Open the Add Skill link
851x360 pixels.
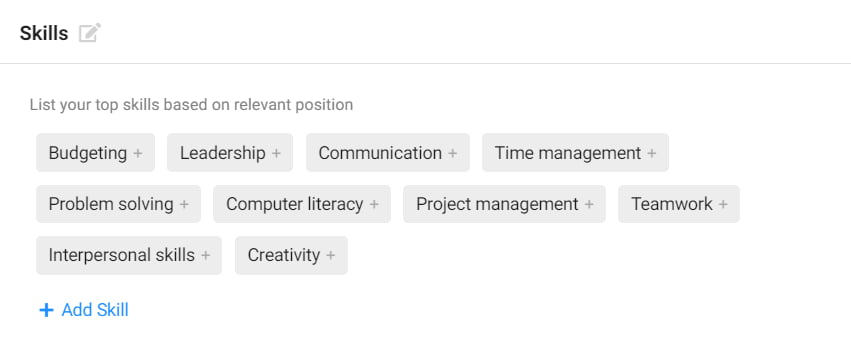pos(84,310)
